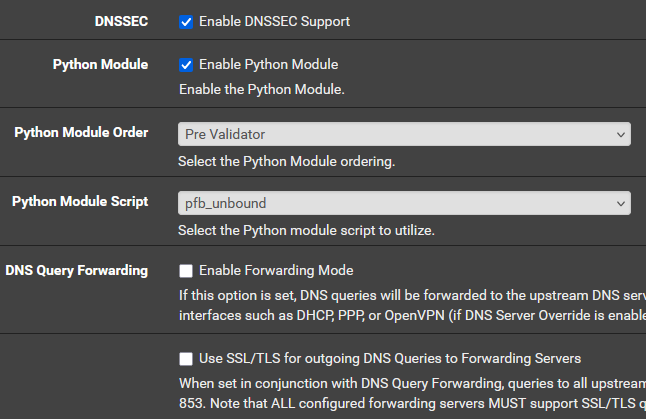Click the chevron arrow on Python Module Script select
Viewport: 646px width, 419px height.
[x=619, y=203]
